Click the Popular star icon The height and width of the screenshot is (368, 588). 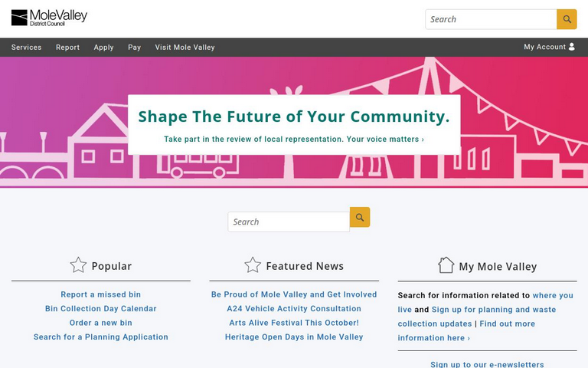[78, 265]
